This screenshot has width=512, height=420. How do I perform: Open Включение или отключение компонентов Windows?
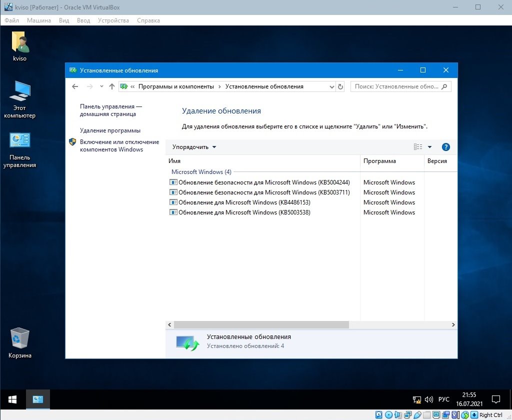click(119, 145)
